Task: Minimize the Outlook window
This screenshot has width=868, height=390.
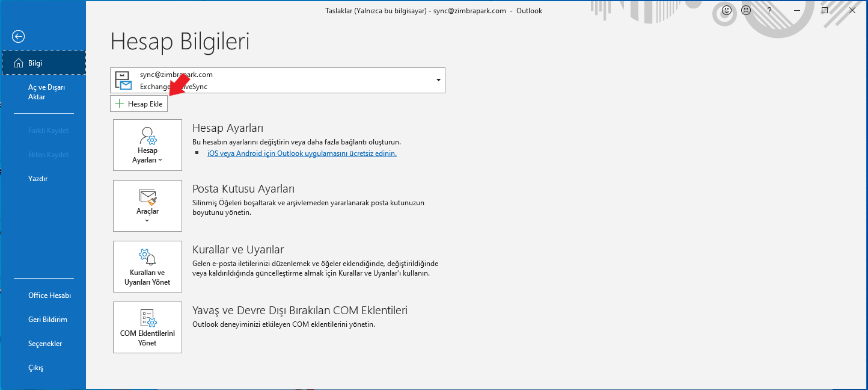Action: click(x=797, y=11)
